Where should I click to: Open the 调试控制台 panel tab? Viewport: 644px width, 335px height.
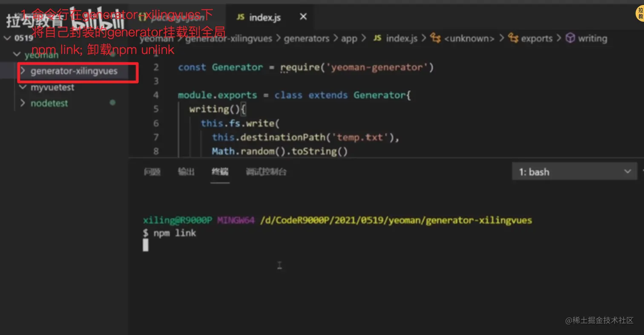click(266, 172)
